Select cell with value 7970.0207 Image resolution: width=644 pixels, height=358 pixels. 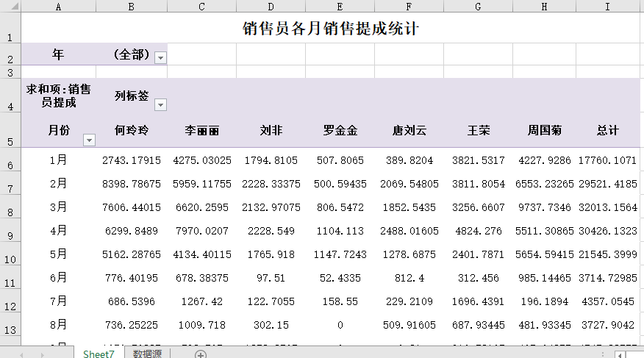tap(201, 230)
